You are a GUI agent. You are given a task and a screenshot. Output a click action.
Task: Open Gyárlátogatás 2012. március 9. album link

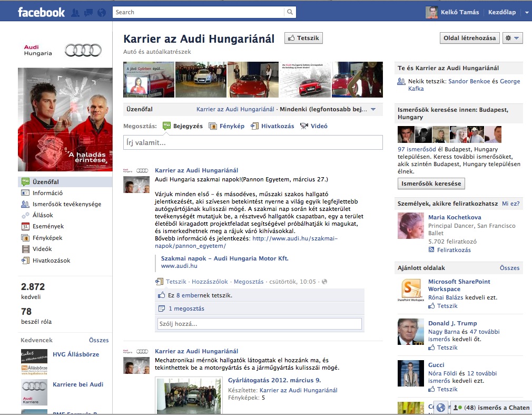click(x=274, y=380)
